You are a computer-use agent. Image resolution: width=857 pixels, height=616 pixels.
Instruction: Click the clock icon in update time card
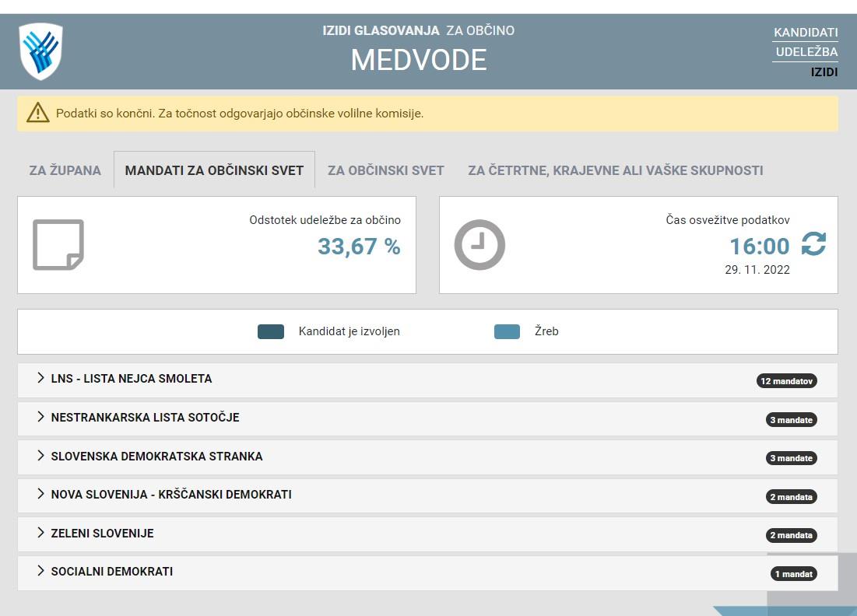479,245
